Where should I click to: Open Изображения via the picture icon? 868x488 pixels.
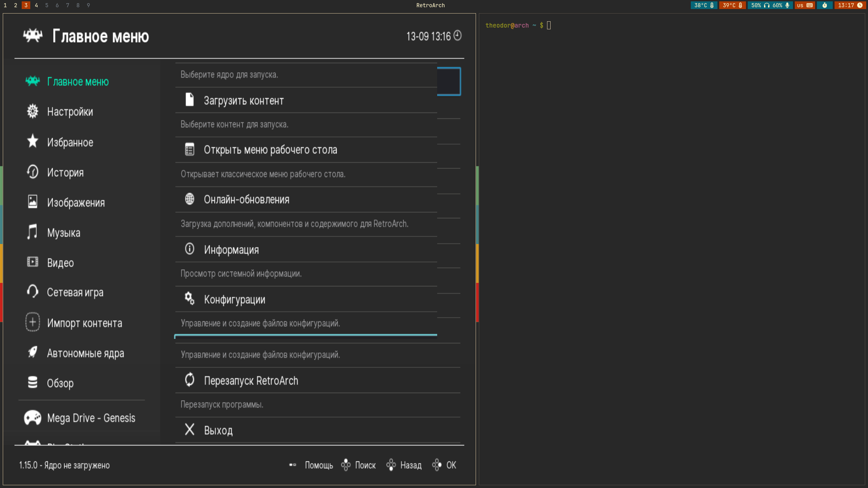click(33, 202)
